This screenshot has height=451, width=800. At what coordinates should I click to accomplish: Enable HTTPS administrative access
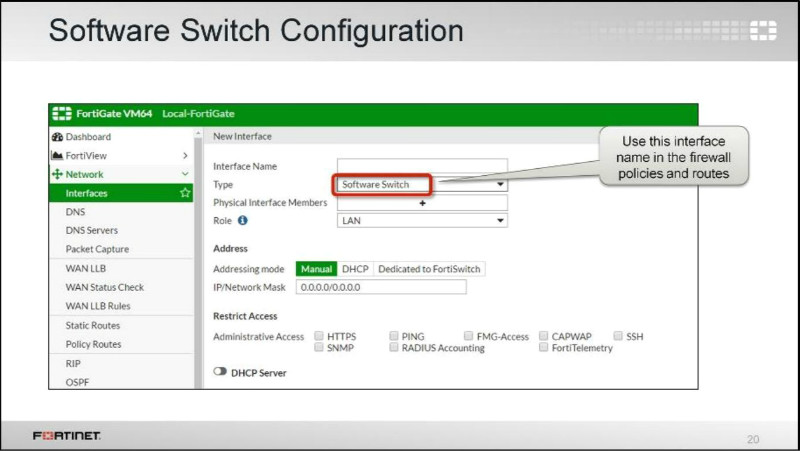(319, 336)
